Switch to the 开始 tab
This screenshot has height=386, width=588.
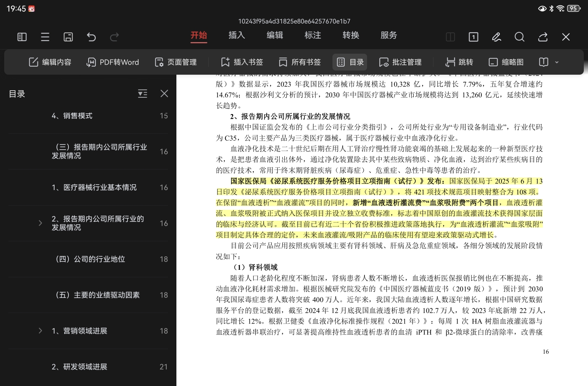[199, 35]
